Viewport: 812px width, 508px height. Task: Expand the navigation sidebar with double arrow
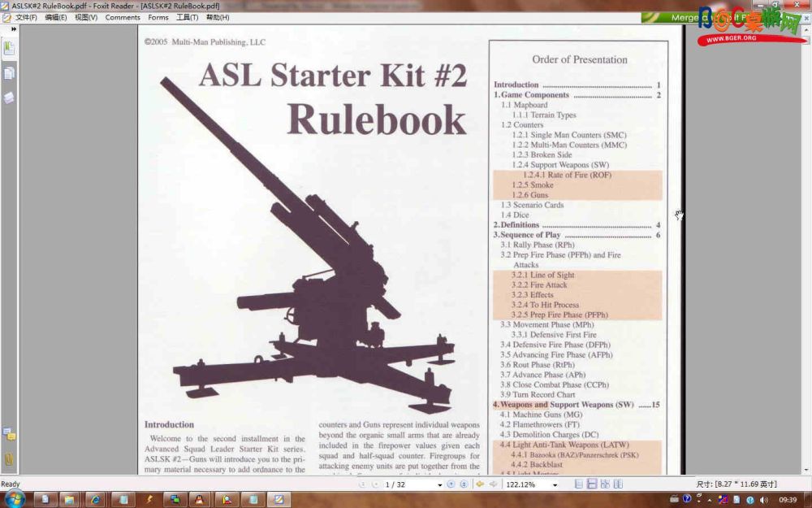14,29
